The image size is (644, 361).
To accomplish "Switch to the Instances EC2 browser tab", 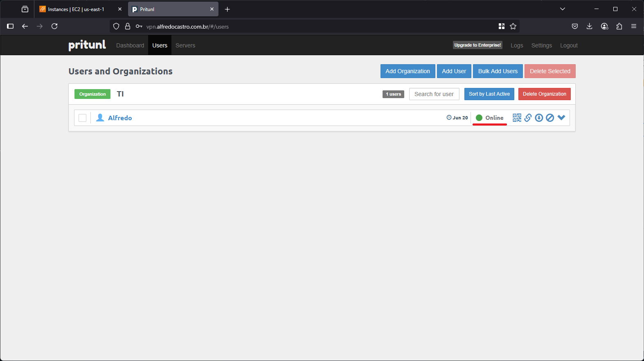I will point(76,9).
